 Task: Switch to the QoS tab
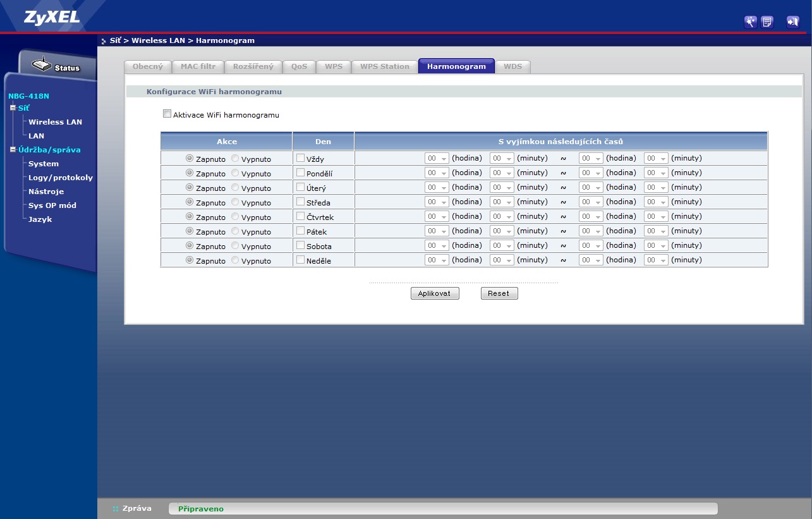click(x=299, y=66)
